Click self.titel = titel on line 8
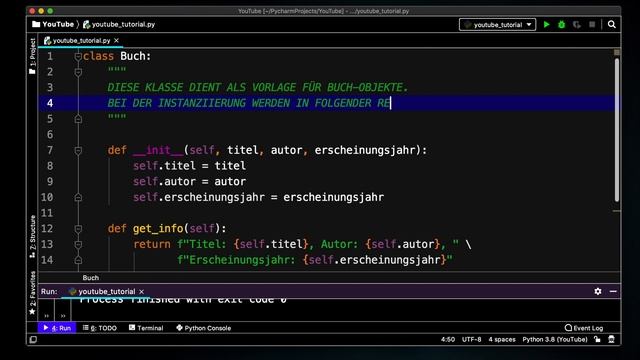640x360 pixels. tap(189, 166)
